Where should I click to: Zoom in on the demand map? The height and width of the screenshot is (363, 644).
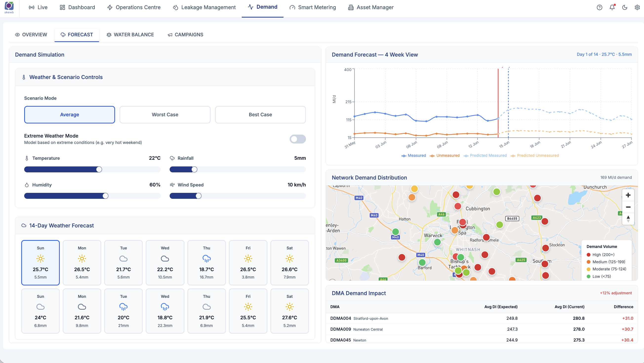pyautogui.click(x=628, y=195)
